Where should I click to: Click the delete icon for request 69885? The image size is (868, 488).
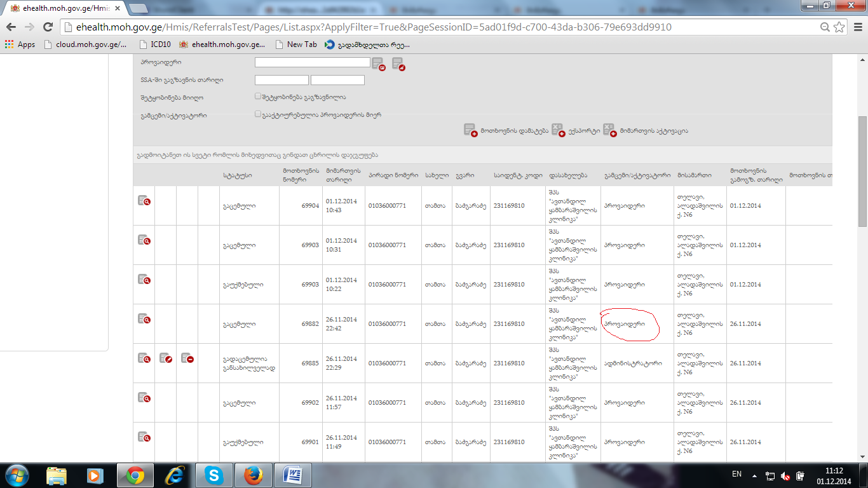click(x=187, y=358)
